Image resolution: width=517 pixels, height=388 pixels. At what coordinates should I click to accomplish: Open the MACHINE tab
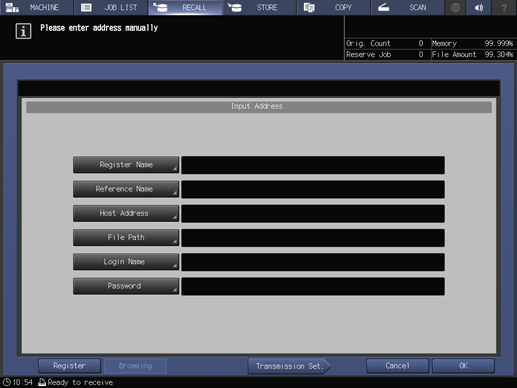37,7
